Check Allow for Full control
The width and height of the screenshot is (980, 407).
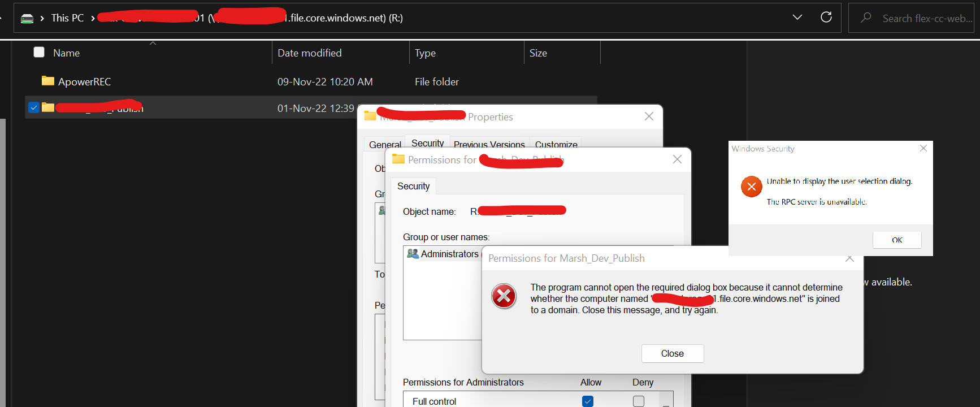pos(588,401)
